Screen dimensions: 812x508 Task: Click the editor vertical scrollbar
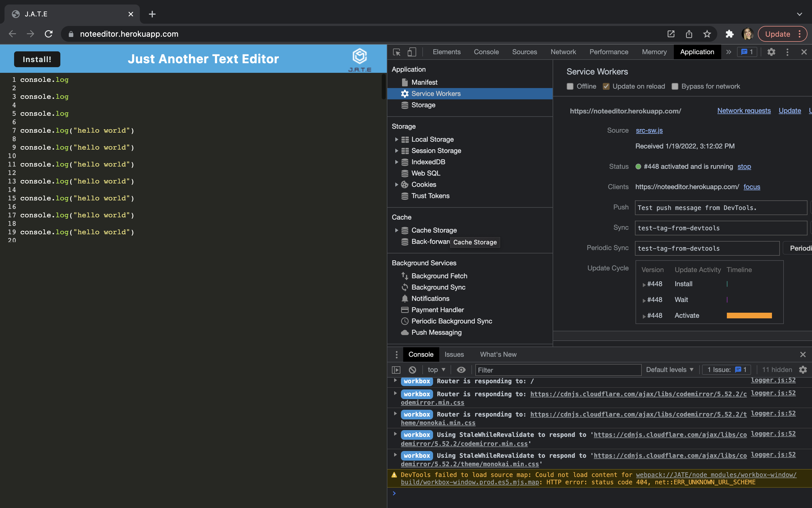383,86
